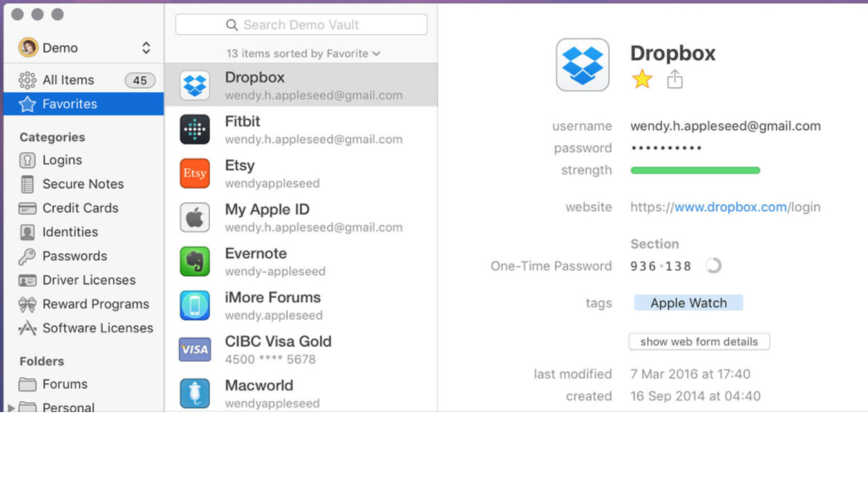Toggle the favorite star for Dropbox
The height and width of the screenshot is (488, 868).
(x=642, y=79)
